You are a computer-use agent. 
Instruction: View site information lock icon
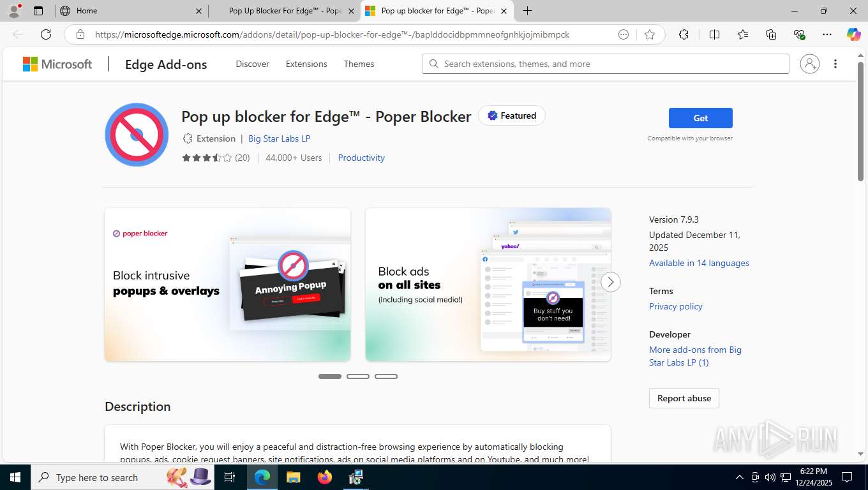[x=80, y=34]
